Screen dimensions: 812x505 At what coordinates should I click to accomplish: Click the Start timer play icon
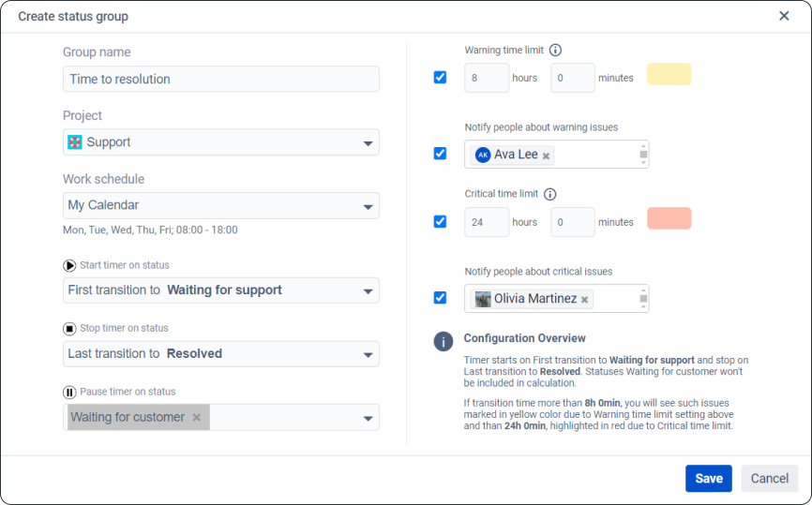pyautogui.click(x=69, y=265)
